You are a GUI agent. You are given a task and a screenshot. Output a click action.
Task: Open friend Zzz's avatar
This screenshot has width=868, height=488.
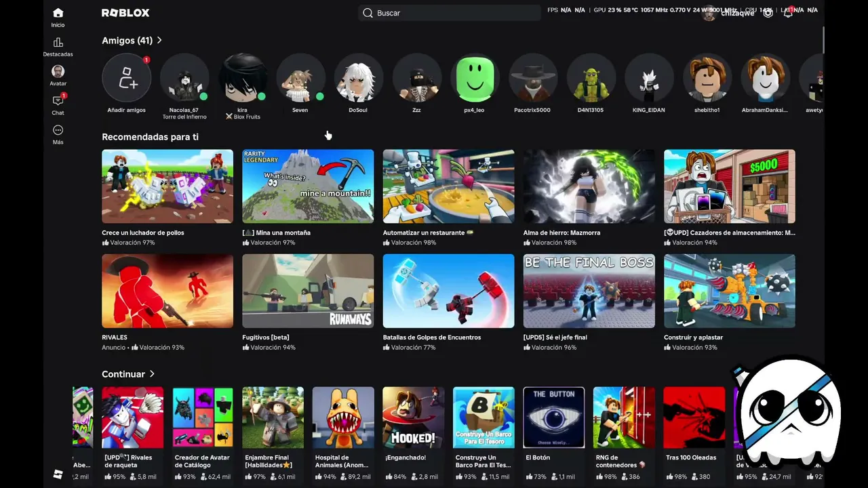[416, 78]
